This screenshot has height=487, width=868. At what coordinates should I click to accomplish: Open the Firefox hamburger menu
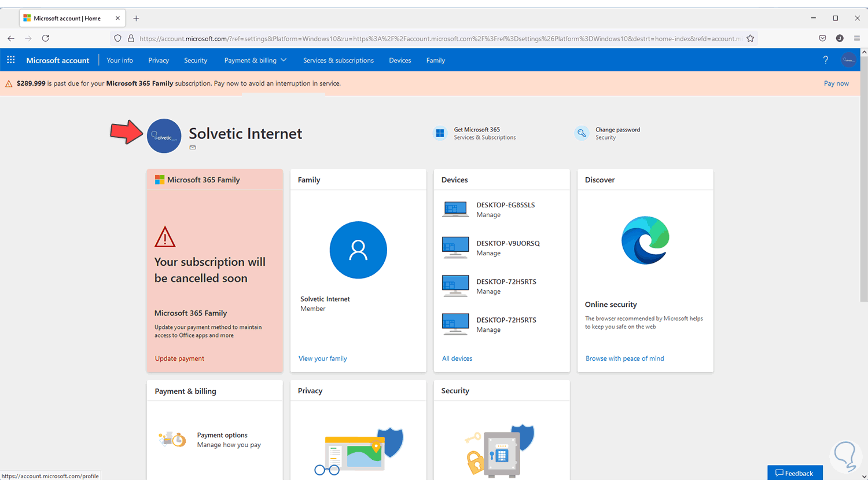[x=857, y=38]
